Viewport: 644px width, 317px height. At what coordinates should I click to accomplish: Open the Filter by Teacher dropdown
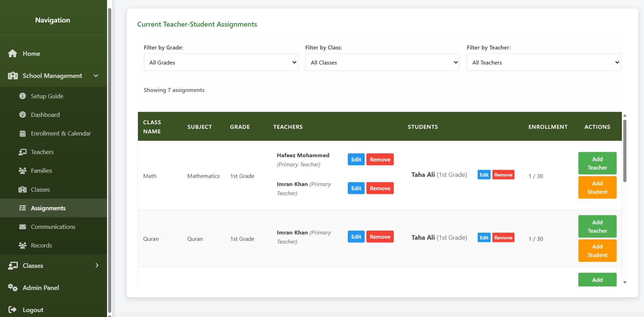click(x=544, y=62)
